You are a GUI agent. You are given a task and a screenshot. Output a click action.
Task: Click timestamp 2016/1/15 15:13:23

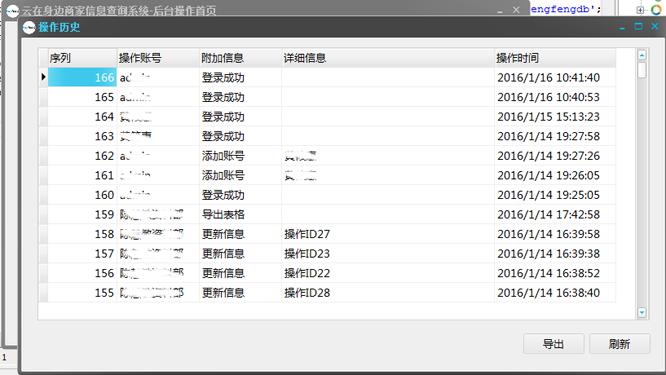point(548,117)
